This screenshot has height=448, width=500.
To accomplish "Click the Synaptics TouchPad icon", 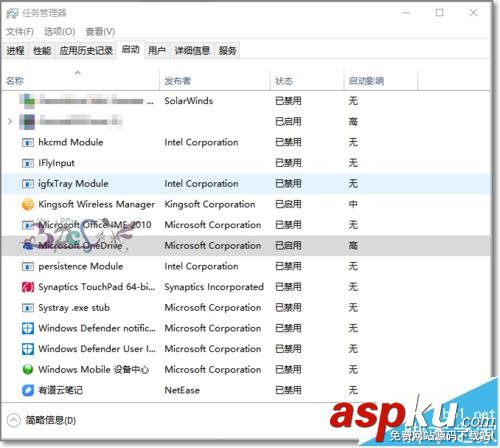I will tap(28, 287).
